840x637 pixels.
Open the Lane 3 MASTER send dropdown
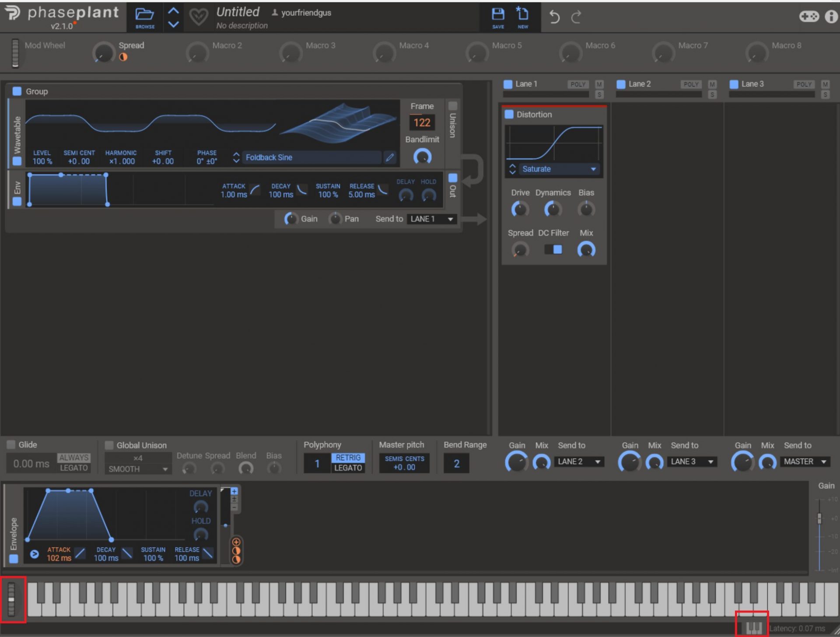(x=805, y=462)
